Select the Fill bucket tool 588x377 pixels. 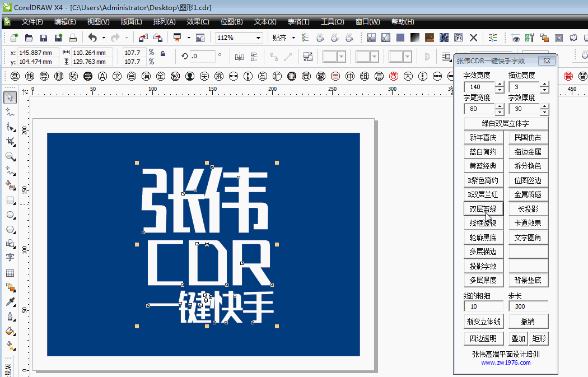click(x=10, y=331)
